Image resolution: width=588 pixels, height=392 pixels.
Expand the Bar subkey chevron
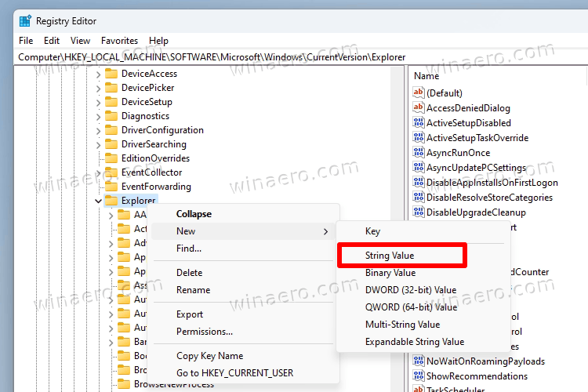pyautogui.click(x=111, y=343)
